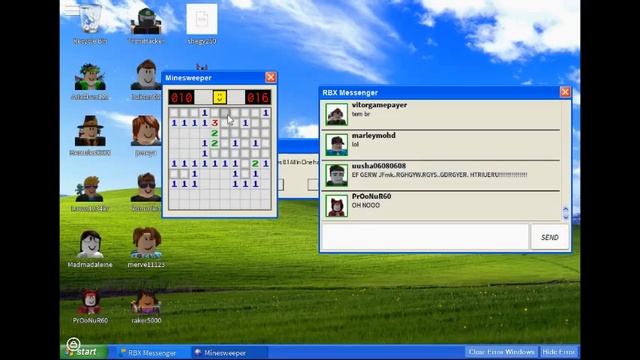
Task: Select the red-haired smiling avatar desktop icon
Action: (x=146, y=135)
